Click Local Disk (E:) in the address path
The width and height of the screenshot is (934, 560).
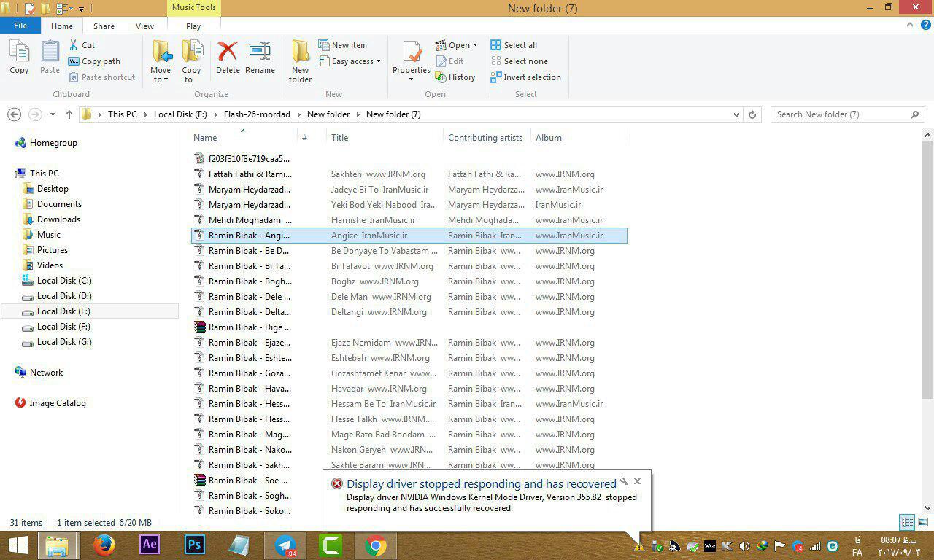[x=180, y=114]
